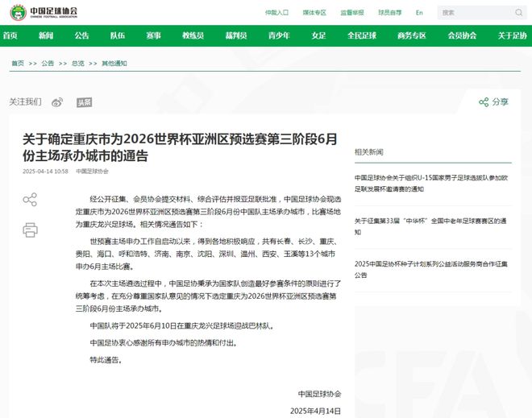
Task: Open the 全民足球 navigation menu
Action: click(362, 35)
